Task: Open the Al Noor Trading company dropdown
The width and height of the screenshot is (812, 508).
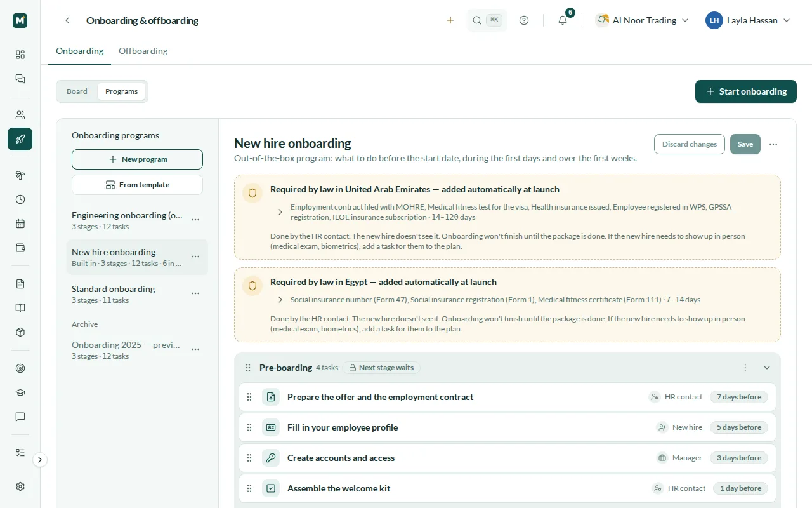Action: (642, 20)
